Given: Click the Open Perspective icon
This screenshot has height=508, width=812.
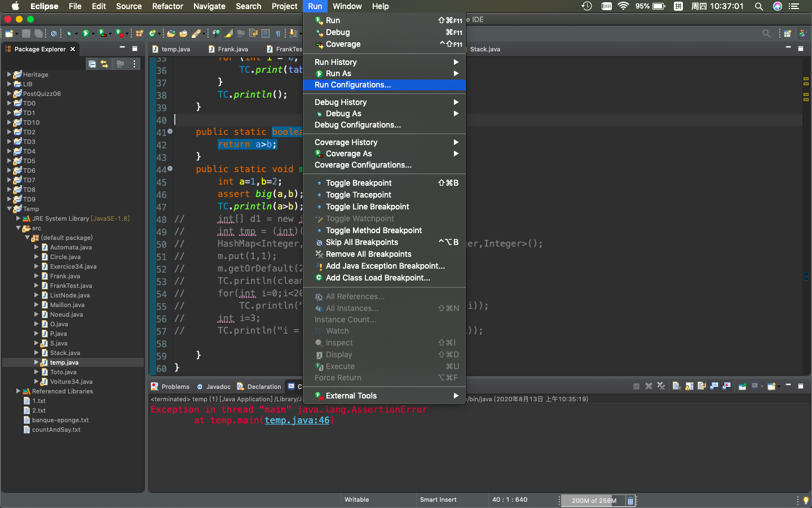Looking at the screenshot, I should click(x=787, y=34).
